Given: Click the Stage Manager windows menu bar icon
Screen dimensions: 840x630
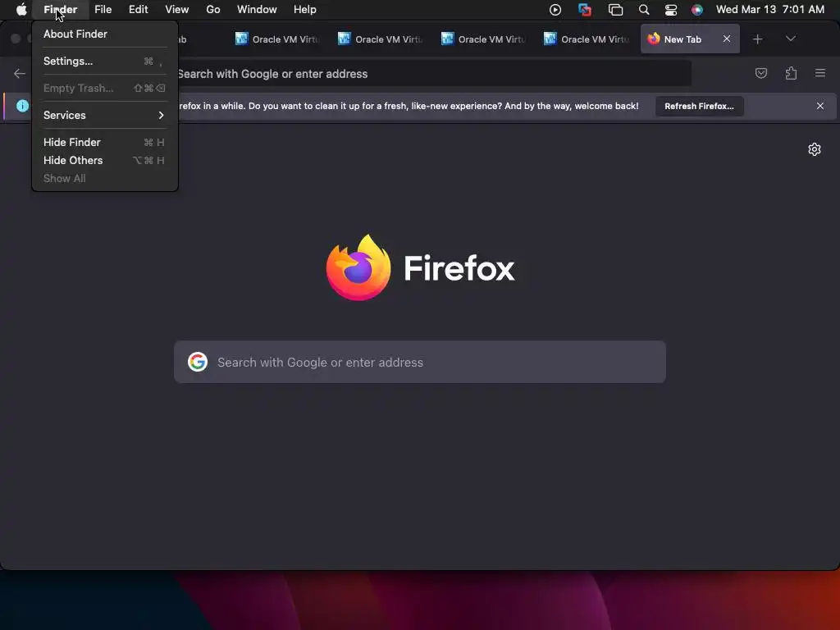Looking at the screenshot, I should coord(615,10).
